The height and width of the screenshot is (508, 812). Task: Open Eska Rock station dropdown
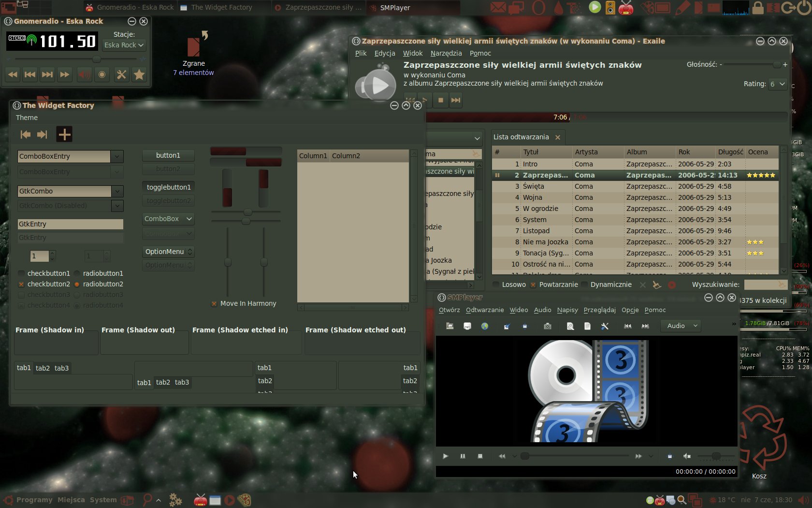pyautogui.click(x=124, y=45)
